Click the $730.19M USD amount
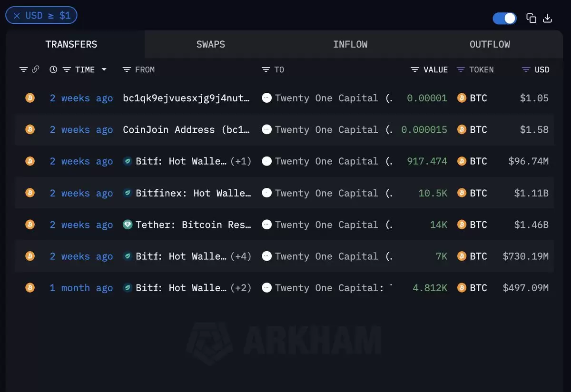 tap(526, 256)
